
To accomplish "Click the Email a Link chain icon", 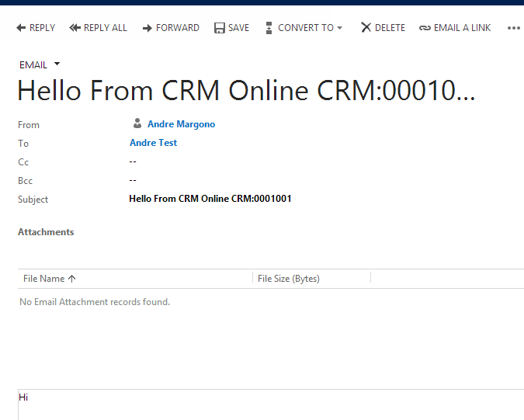I will point(425,28).
